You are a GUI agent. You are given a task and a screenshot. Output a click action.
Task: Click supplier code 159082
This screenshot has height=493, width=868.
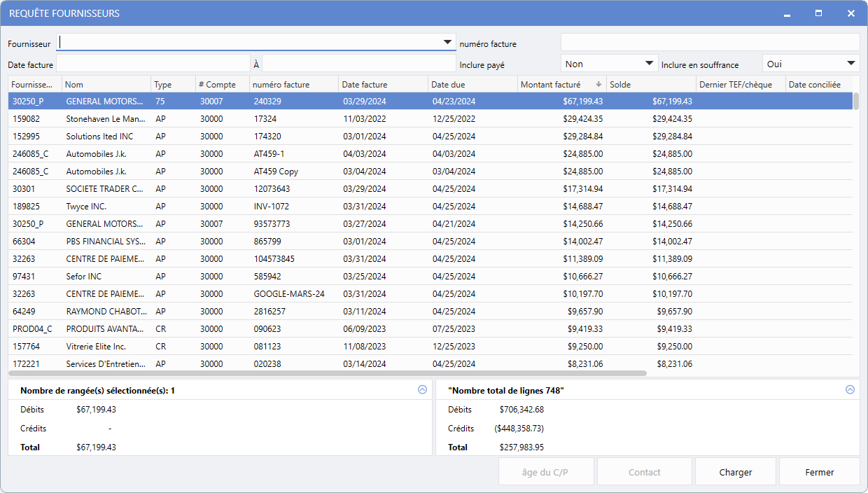pyautogui.click(x=26, y=119)
